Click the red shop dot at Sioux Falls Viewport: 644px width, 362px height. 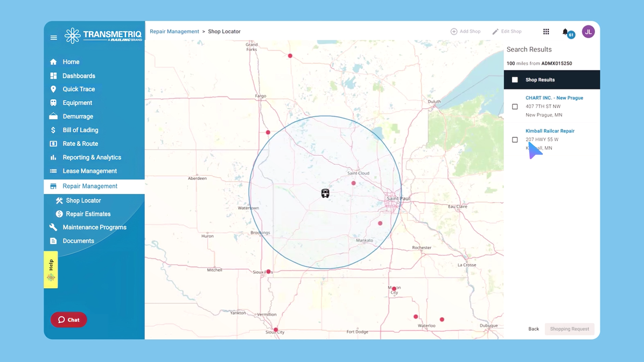point(268,271)
